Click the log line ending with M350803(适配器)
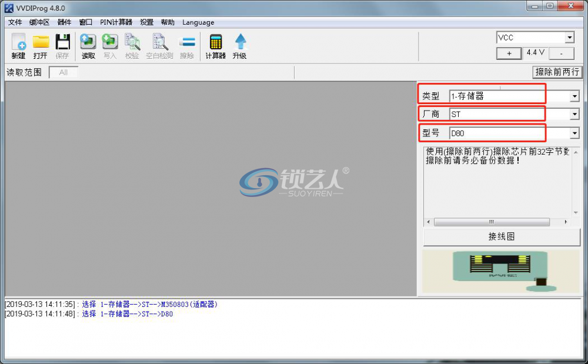The image size is (588, 364). click(111, 304)
